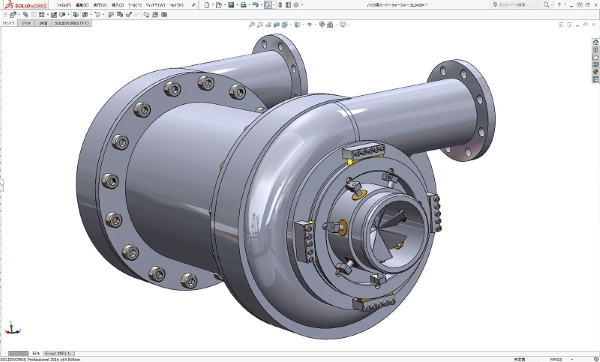This screenshot has width=600, height=362.
Task: Click the Undo arrow icon
Action: (255, 5)
